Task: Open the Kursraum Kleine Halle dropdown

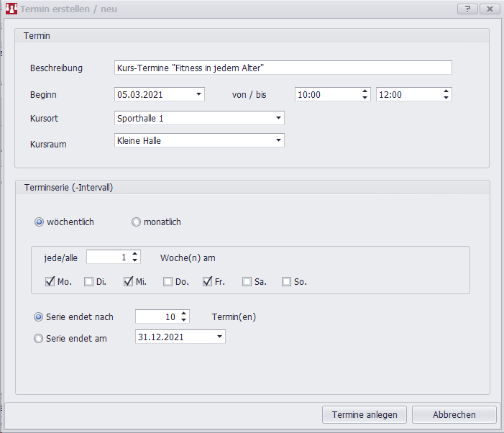Action: point(278,140)
